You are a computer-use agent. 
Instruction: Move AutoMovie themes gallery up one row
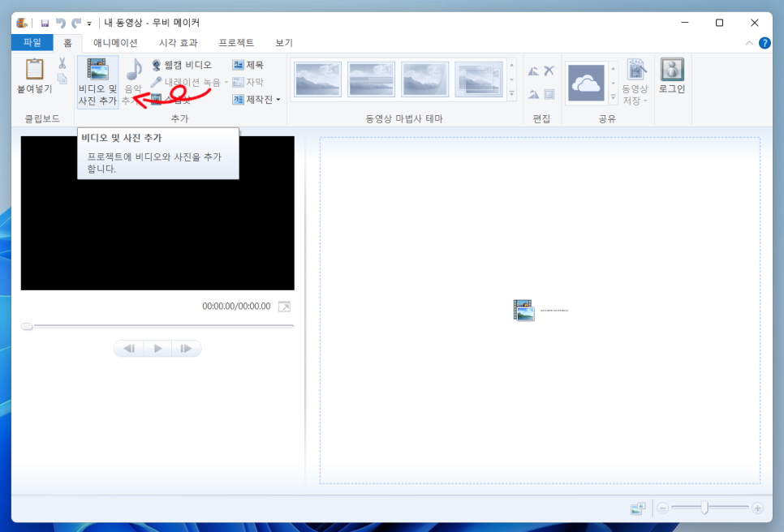pos(511,66)
